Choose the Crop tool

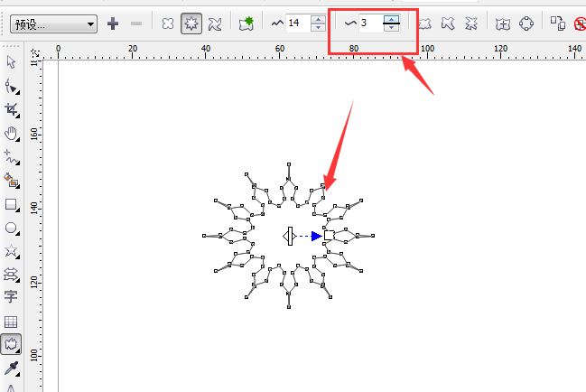coord(11,110)
